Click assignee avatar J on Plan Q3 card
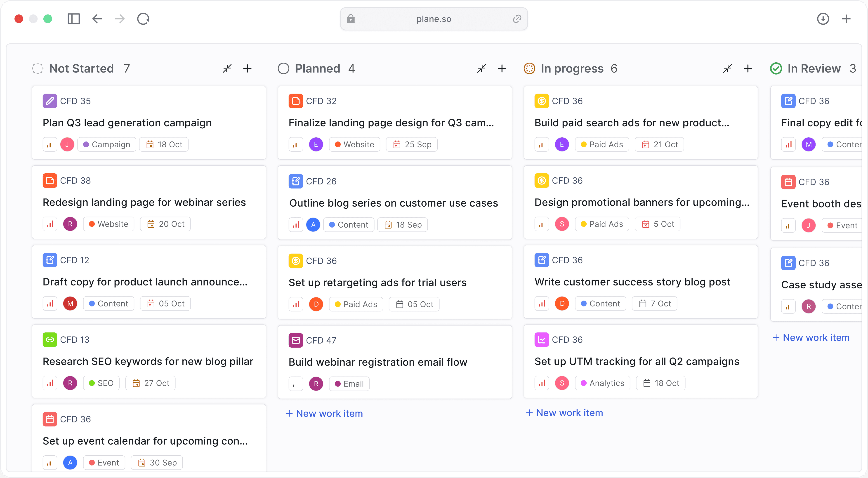The image size is (868, 478). click(x=67, y=144)
